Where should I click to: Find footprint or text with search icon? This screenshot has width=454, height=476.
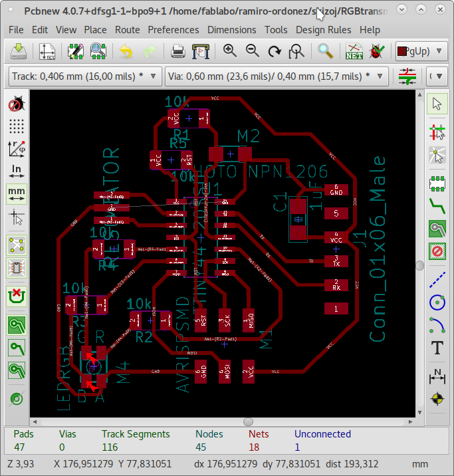[x=325, y=51]
